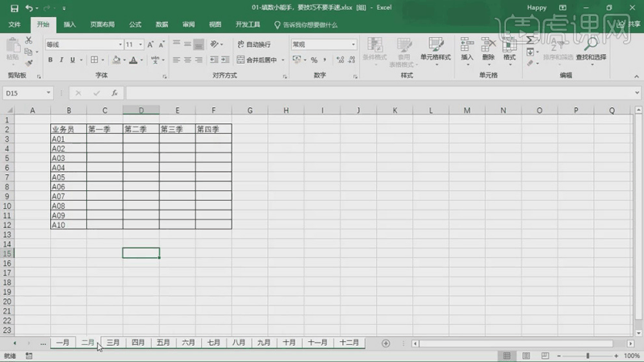Viewport: 644px width, 362px height.
Task: Increase font size with the large A icon
Action: click(150, 44)
